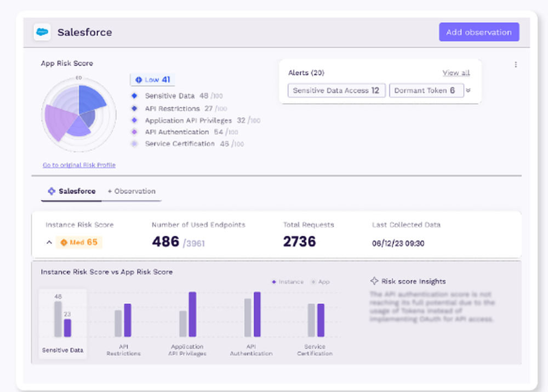Click the 06/12/23 09:30 timestamp
The image size is (548, 392).
[x=398, y=243]
